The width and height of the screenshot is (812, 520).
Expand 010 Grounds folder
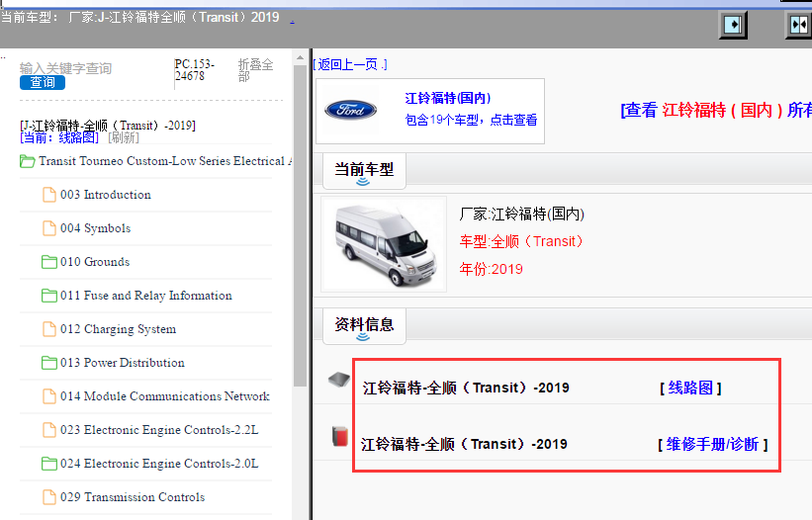pos(95,262)
